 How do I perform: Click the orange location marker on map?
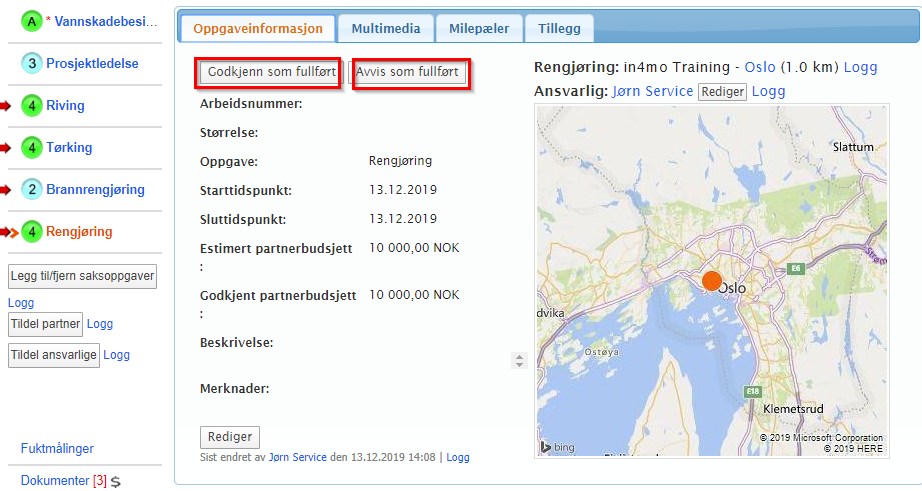[x=711, y=282]
